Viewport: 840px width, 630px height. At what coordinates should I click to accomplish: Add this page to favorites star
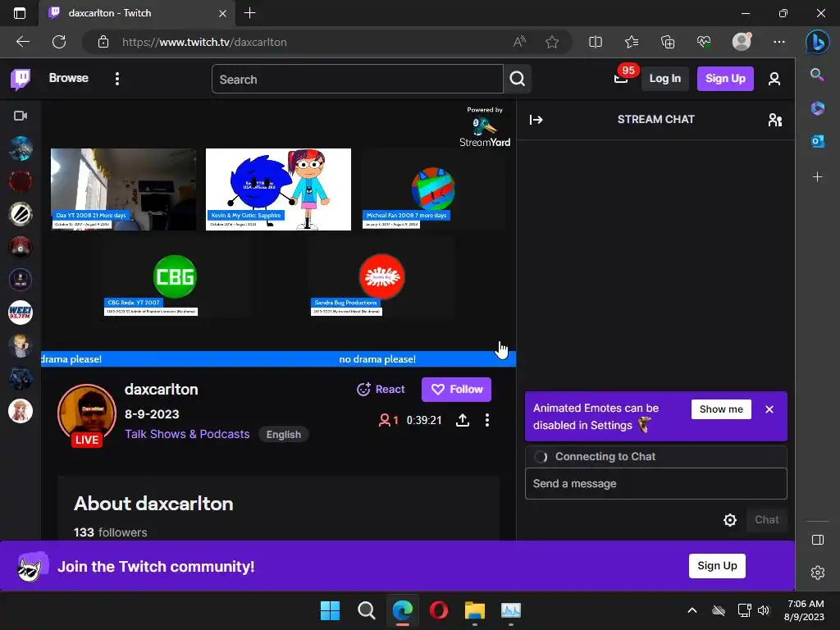tap(552, 42)
